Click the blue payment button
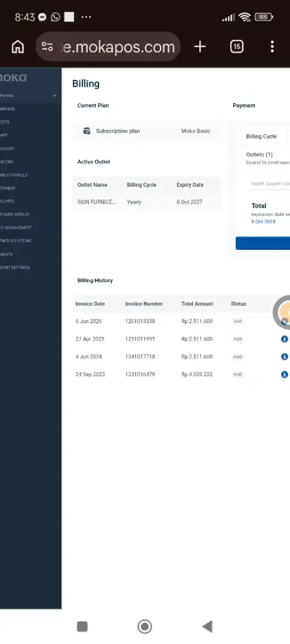 coord(263,243)
